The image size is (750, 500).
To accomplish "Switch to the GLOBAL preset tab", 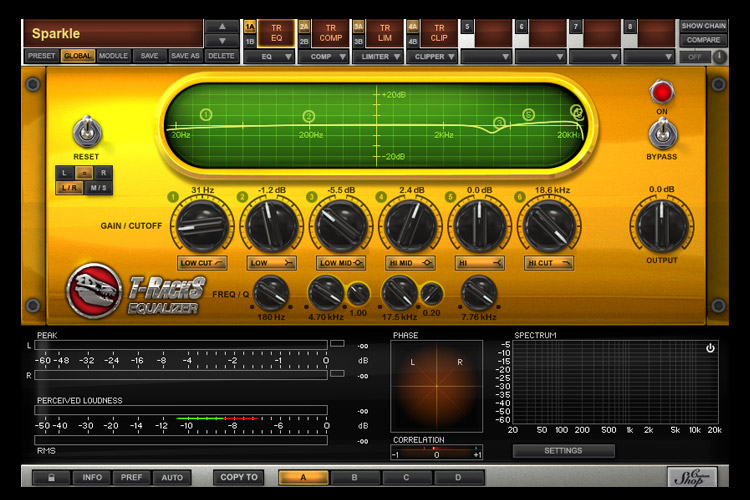I will click(x=77, y=56).
